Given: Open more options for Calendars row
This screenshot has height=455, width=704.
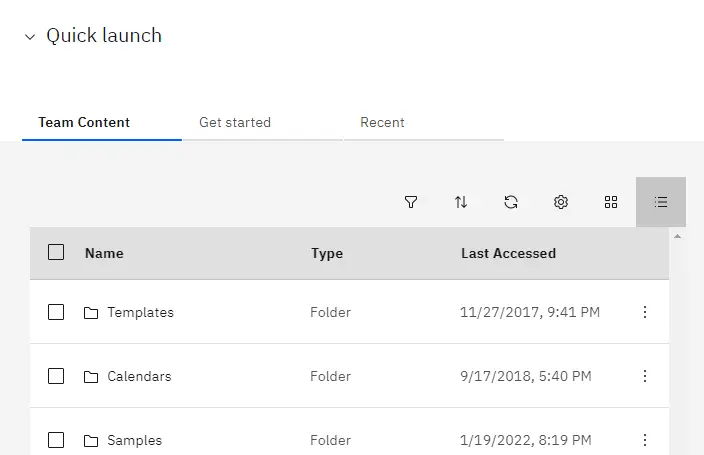Looking at the screenshot, I should pyautogui.click(x=645, y=376).
